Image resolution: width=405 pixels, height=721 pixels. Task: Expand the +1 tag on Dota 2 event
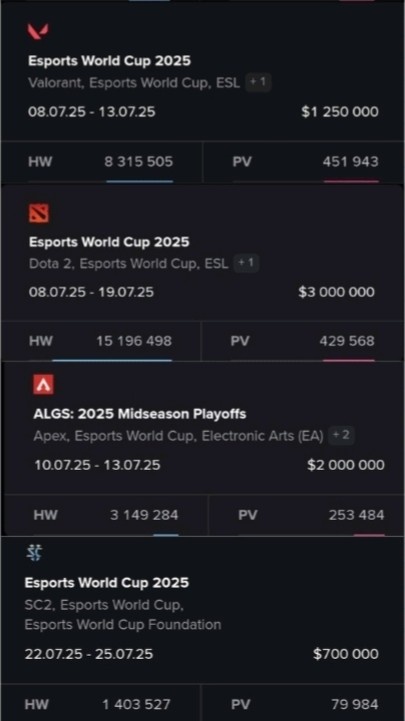(246, 263)
